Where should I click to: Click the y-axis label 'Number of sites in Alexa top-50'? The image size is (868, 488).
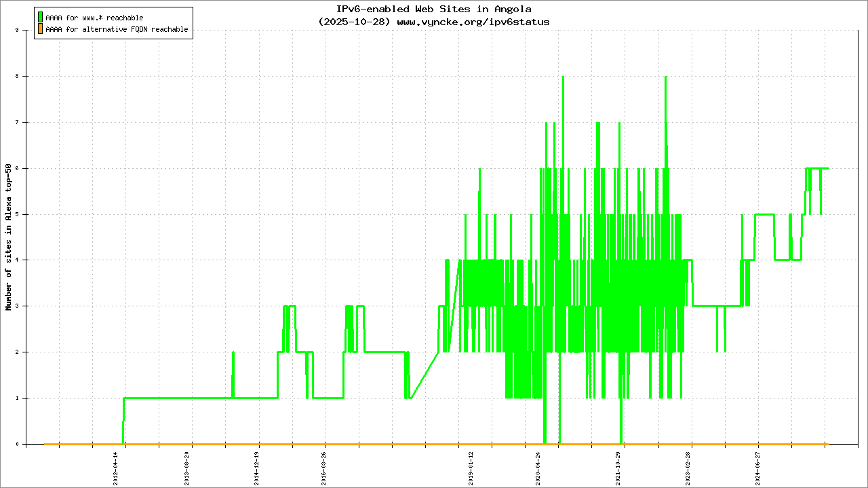click(9, 237)
